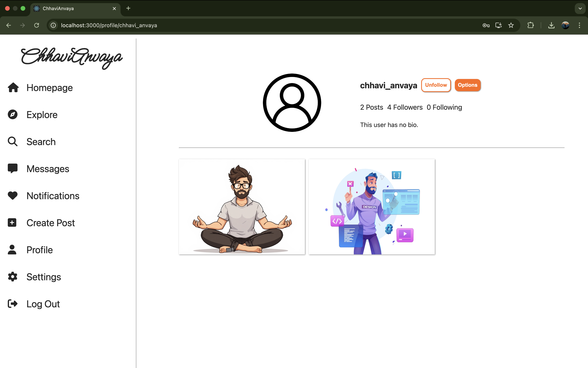Image resolution: width=588 pixels, height=368 pixels.
Task: Unfollow the chhavi_anvaya user
Action: pos(436,85)
